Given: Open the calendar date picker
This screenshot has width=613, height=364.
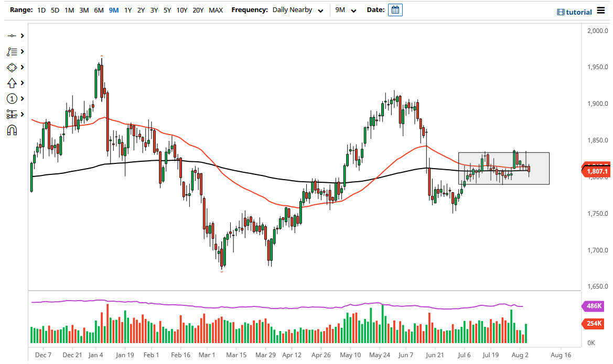Looking at the screenshot, I should (395, 10).
